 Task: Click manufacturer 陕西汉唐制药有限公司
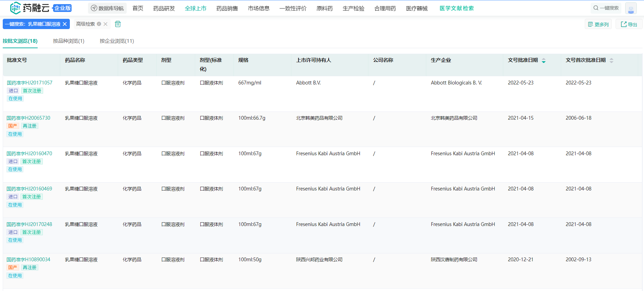[454, 260]
